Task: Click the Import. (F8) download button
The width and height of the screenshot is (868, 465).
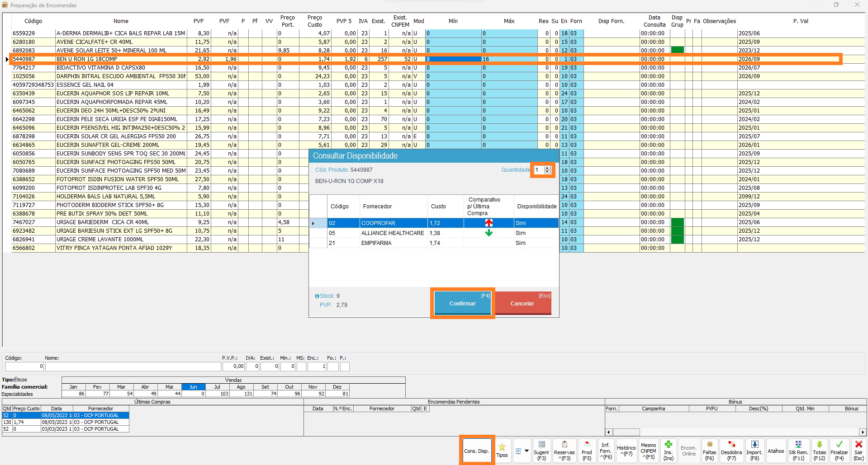Action: click(754, 451)
